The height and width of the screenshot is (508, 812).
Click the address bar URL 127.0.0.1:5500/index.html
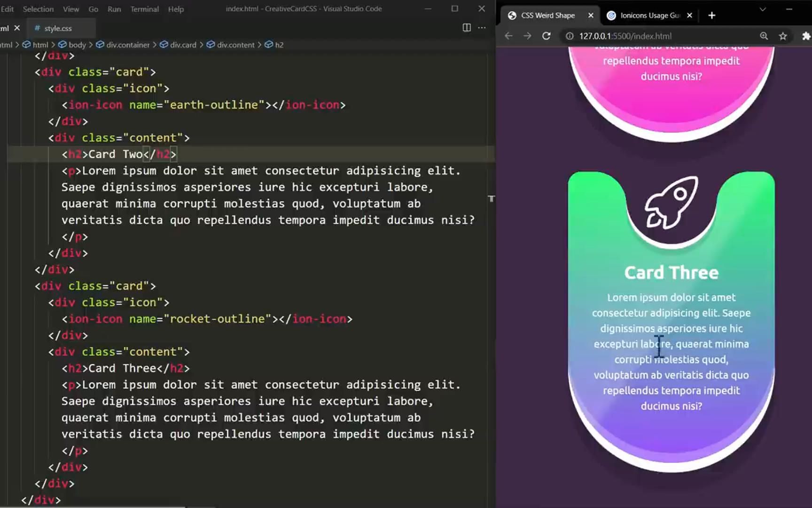pyautogui.click(x=625, y=36)
